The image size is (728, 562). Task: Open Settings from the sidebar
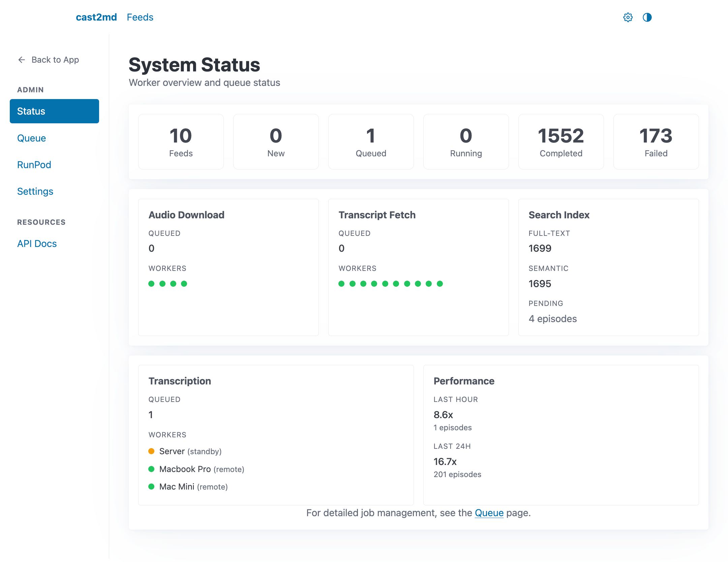(35, 191)
